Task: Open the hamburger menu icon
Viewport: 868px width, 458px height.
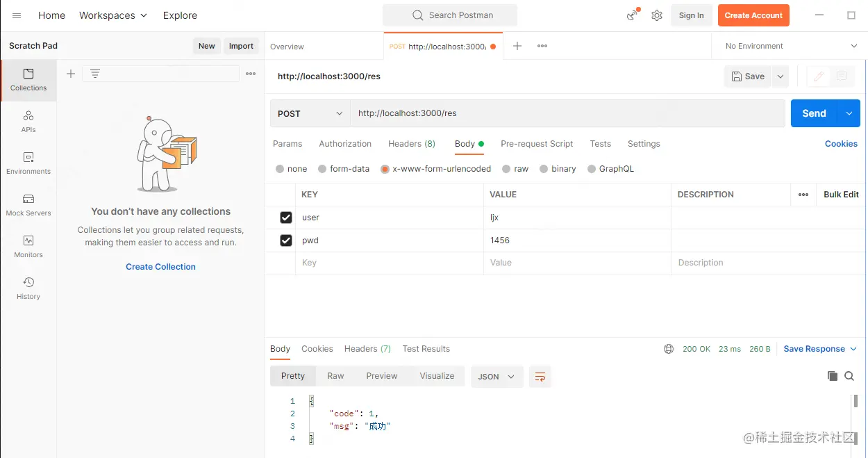Action: coord(17,15)
